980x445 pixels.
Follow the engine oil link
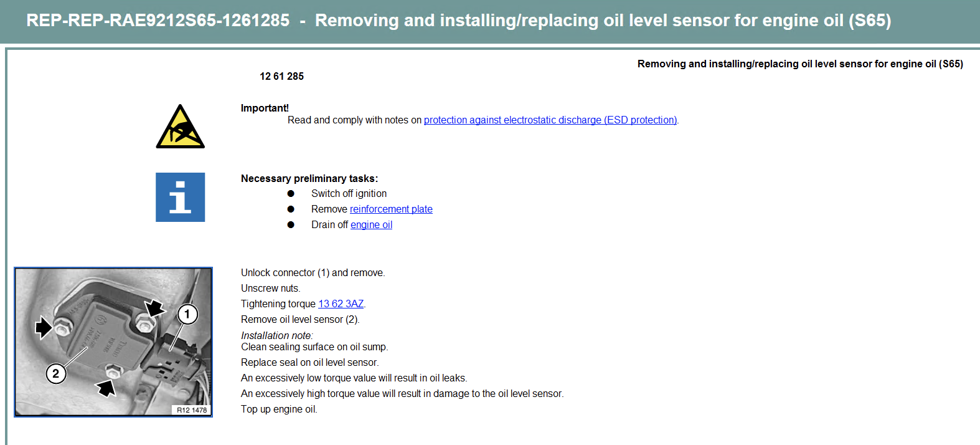coord(371,224)
